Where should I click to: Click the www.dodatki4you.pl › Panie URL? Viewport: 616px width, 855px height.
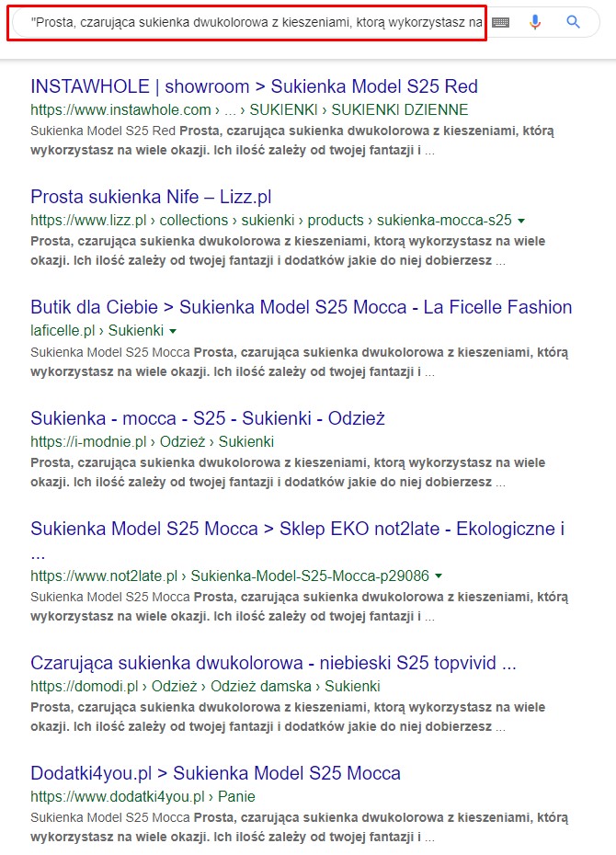pos(143,796)
